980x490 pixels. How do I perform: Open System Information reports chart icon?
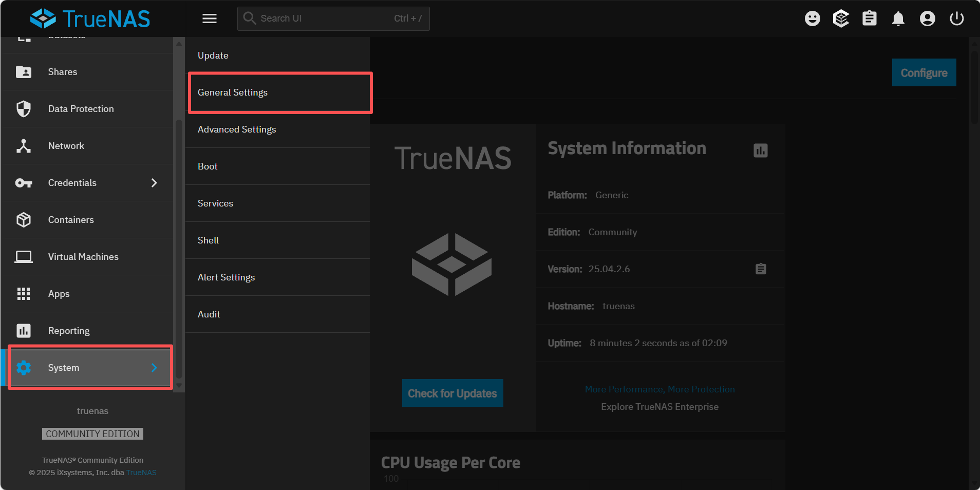coord(760,150)
